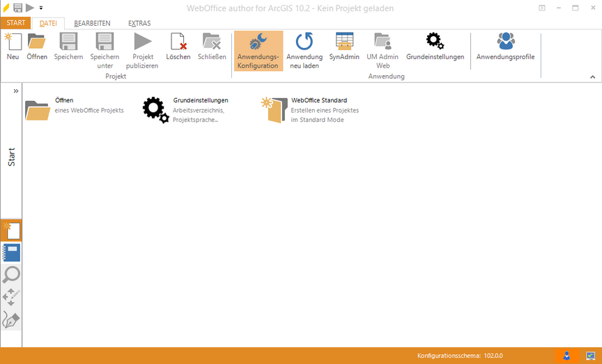Click WebOffice Standard project tile
Viewport: 602px width, 364px height.
310,110
